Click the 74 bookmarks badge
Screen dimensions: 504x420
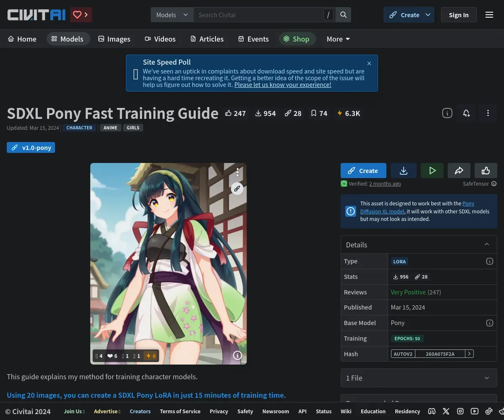tap(319, 113)
